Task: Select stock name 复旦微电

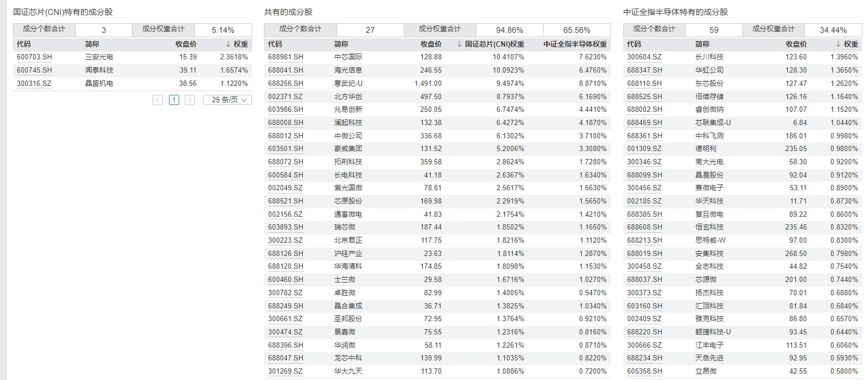Action: click(x=709, y=214)
